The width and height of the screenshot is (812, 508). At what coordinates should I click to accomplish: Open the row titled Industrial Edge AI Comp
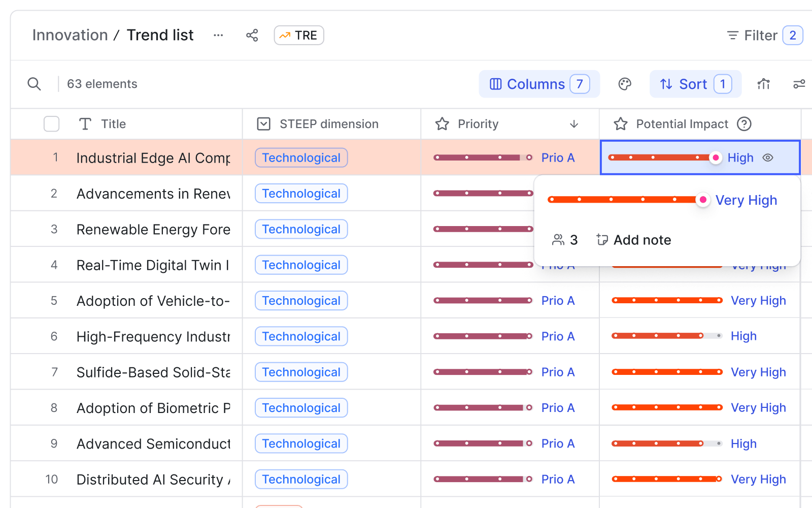(x=153, y=158)
